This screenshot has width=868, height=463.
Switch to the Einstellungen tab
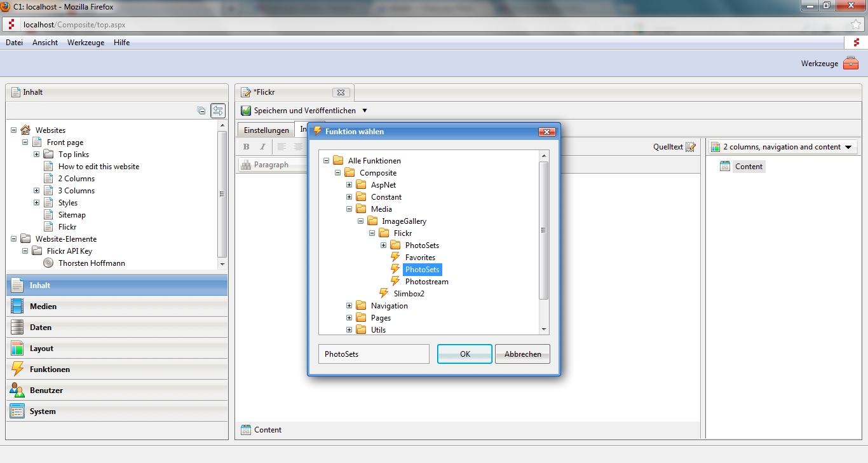(266, 130)
